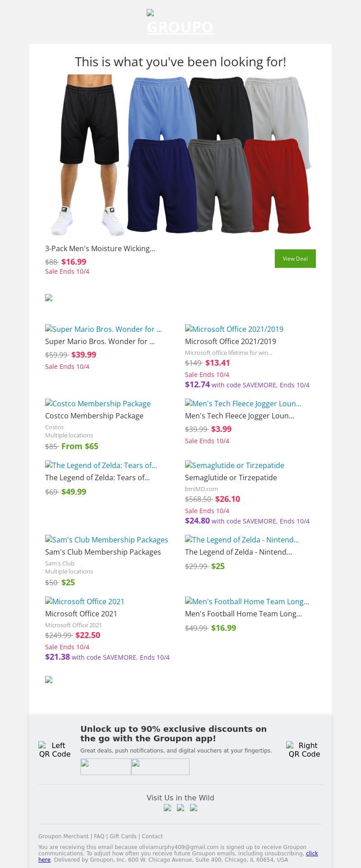Open the Left QR Code image

(55, 750)
